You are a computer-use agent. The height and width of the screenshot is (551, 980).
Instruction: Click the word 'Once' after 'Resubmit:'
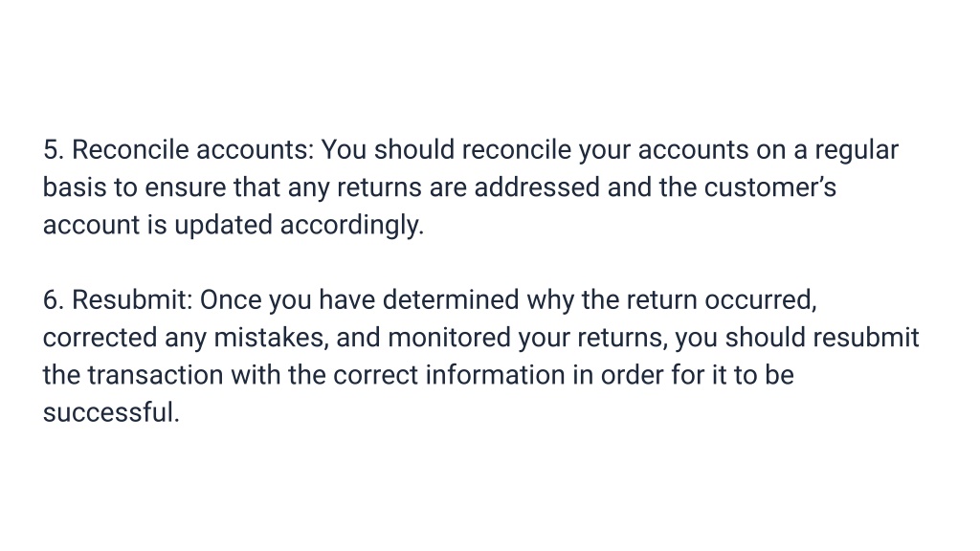pyautogui.click(x=231, y=299)
